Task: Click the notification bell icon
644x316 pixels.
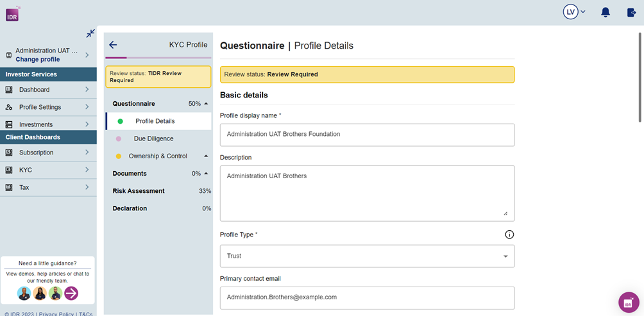Action: coord(605,12)
